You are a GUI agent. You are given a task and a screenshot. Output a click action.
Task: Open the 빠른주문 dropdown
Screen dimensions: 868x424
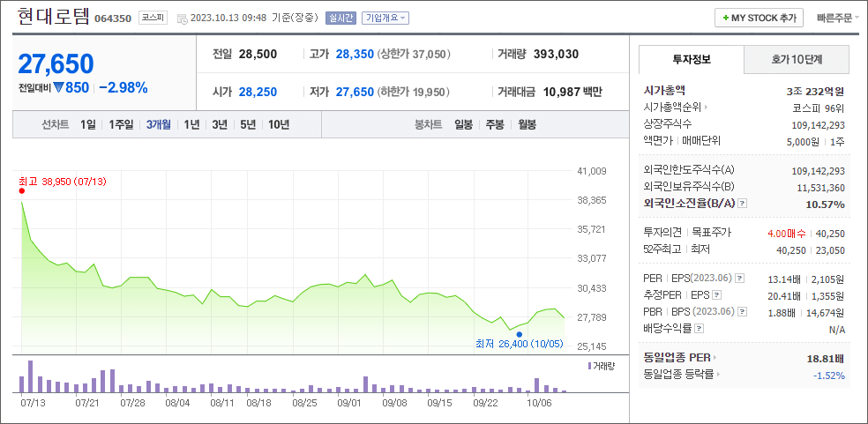837,18
